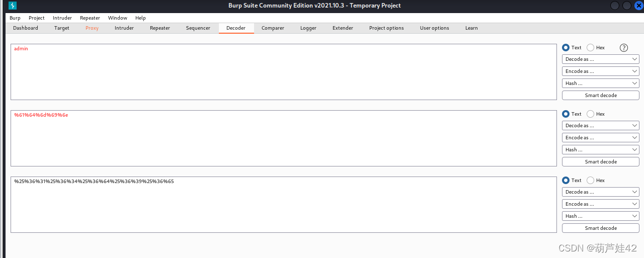The image size is (644, 258).
Task: Click the Burp Suite logo icon in title bar
Action: (x=13, y=6)
